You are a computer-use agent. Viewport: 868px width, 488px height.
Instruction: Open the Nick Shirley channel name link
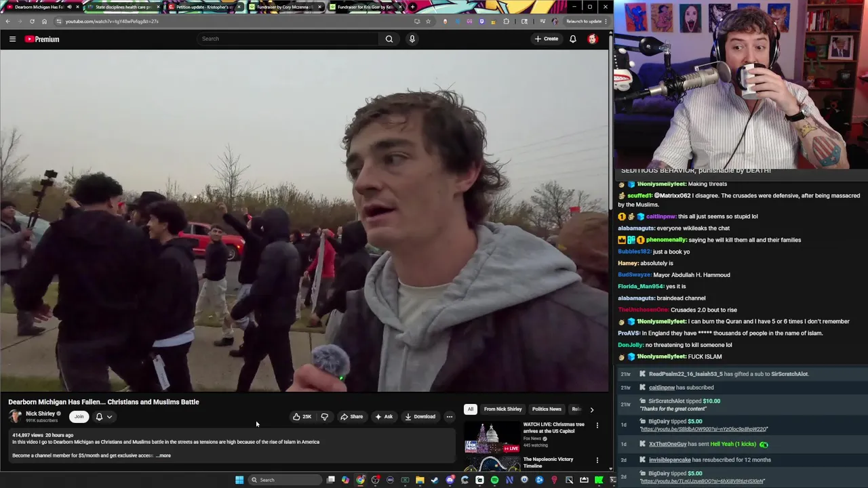click(41, 413)
